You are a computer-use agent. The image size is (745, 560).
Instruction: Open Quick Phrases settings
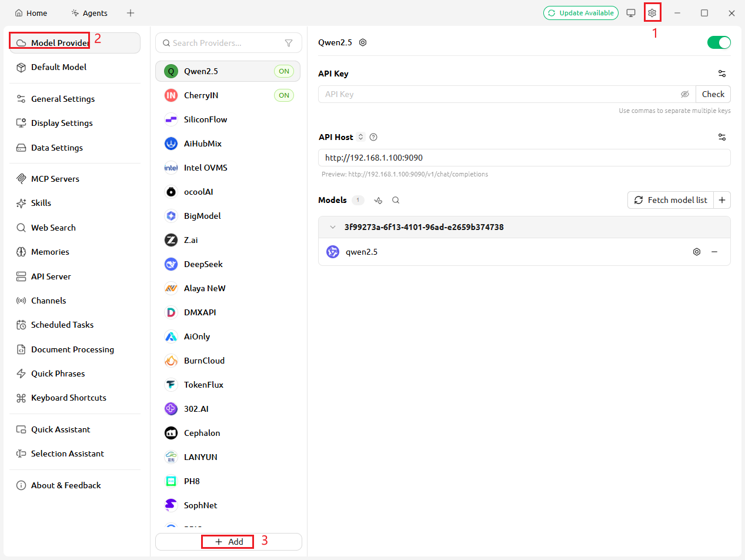pyautogui.click(x=75, y=374)
